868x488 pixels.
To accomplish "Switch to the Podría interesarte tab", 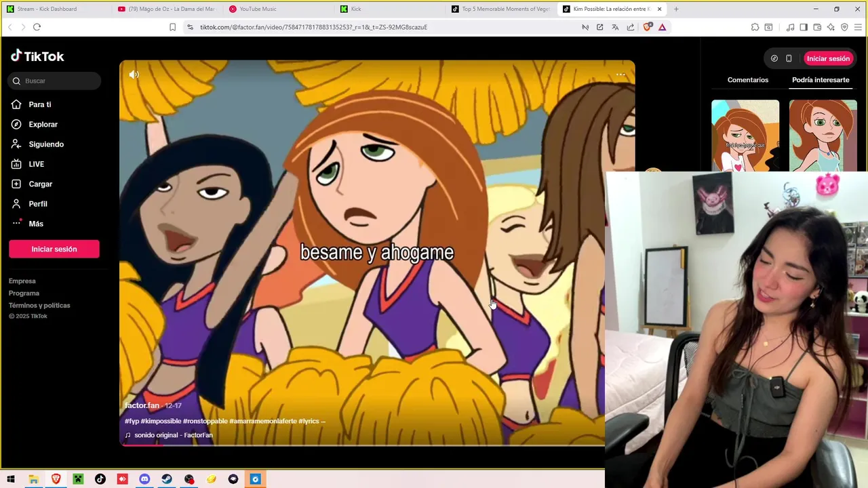I will tap(821, 80).
